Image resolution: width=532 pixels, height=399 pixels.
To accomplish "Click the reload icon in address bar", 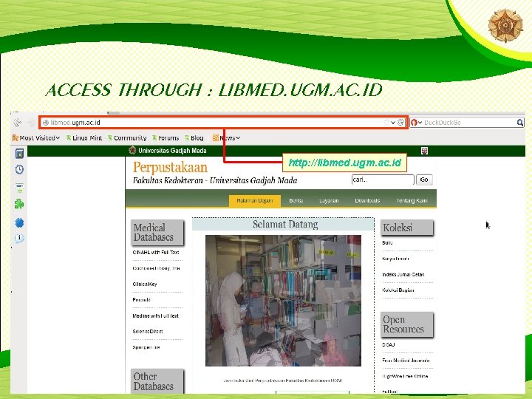I will point(400,123).
